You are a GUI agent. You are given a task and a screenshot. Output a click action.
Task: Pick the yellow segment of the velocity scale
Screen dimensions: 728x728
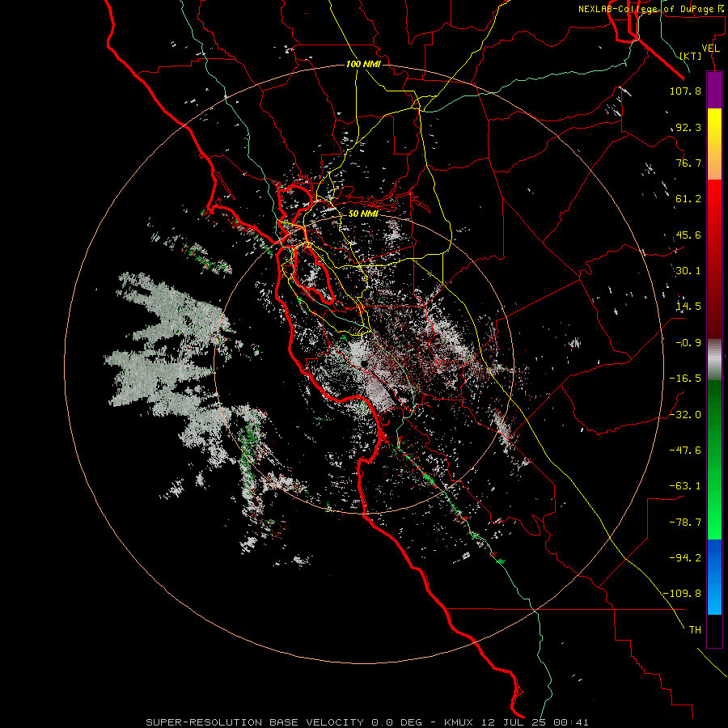[x=714, y=126]
